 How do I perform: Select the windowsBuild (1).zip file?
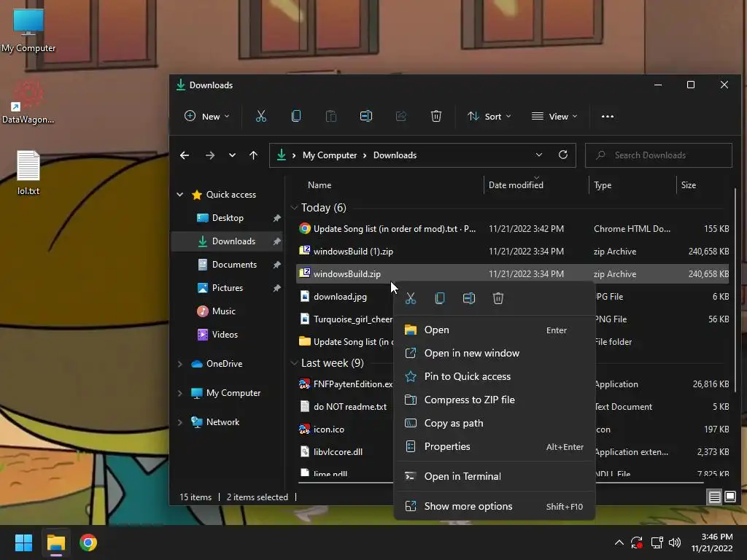(x=513, y=252)
